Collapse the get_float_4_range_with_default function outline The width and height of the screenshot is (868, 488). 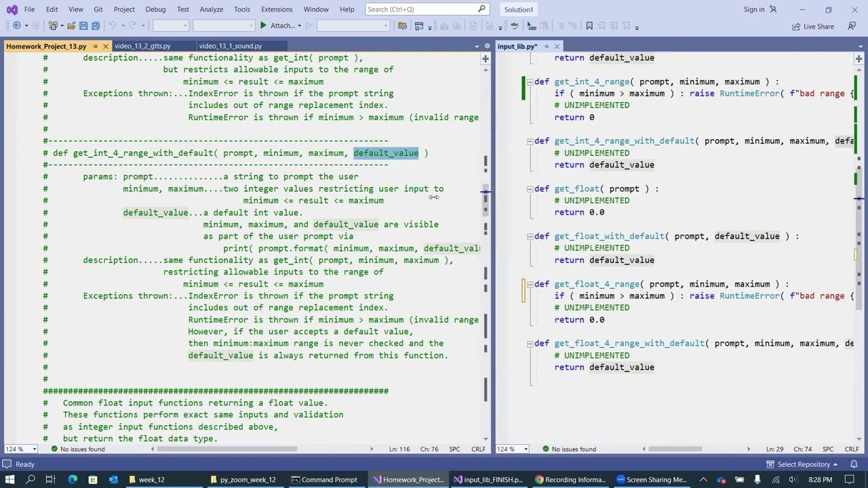pos(530,344)
